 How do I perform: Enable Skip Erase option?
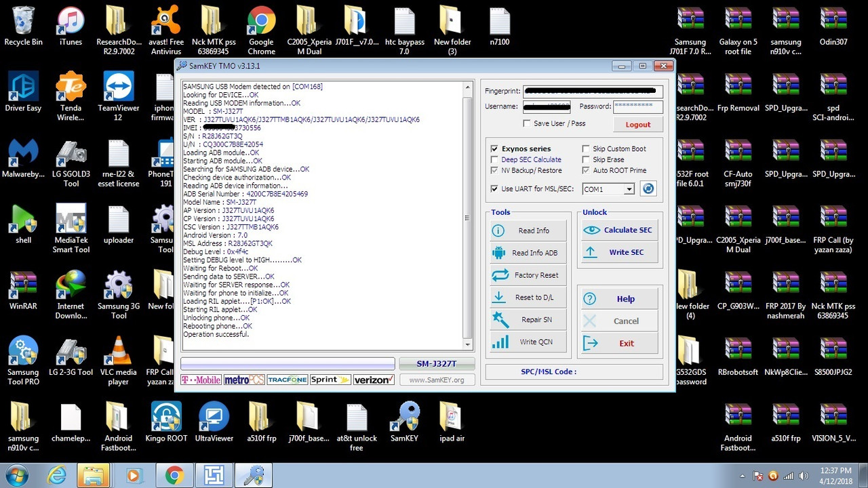[x=586, y=159]
